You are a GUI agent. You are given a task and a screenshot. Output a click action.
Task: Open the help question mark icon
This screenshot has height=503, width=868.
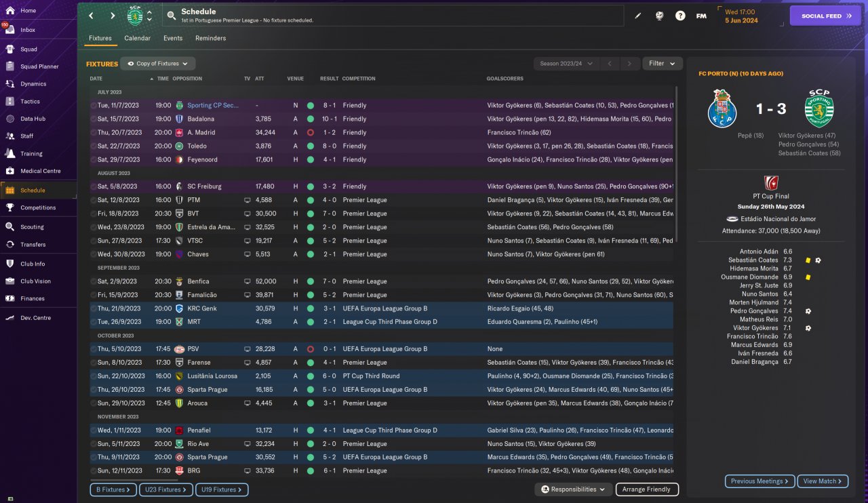[680, 16]
